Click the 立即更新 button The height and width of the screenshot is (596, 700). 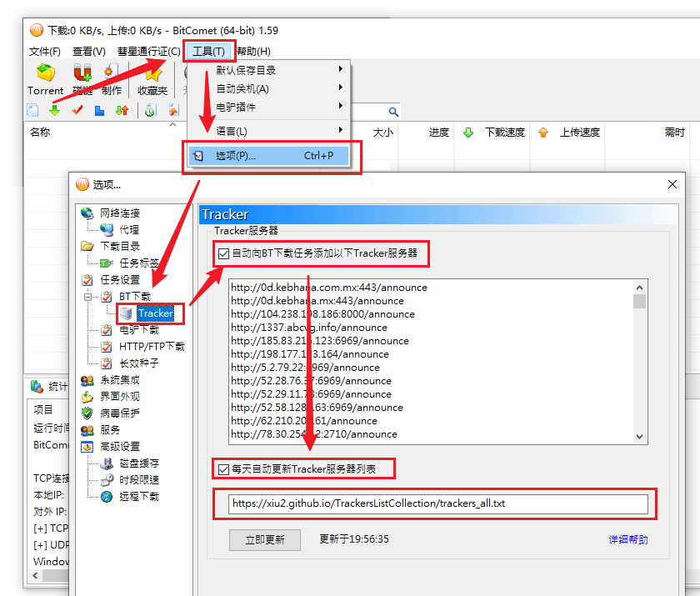pos(264,540)
